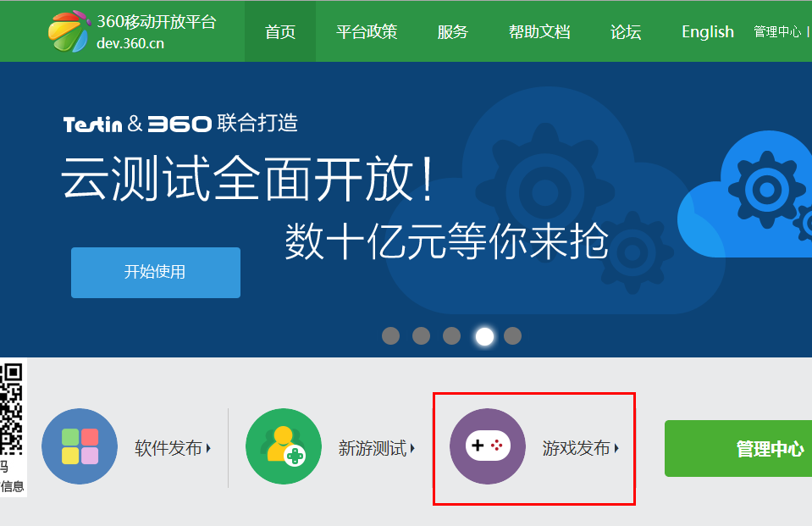Viewport: 812px width, 526px height.
Task: Open the 平台政策 menu item
Action: pos(367,31)
